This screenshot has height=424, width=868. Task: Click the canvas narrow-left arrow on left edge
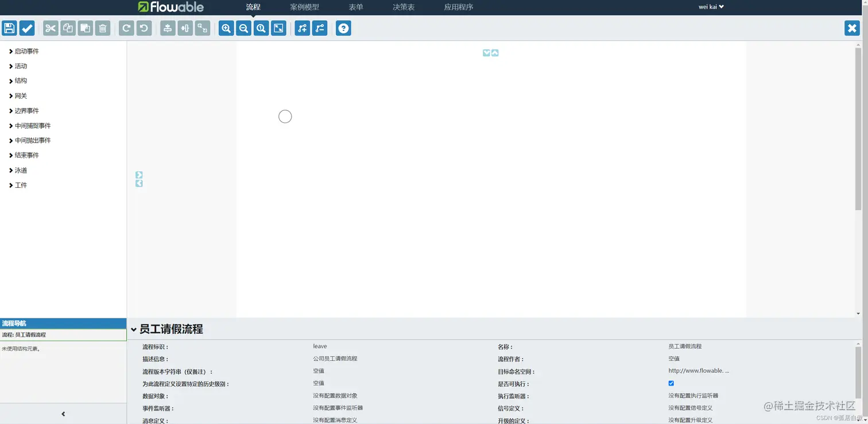[x=139, y=183]
